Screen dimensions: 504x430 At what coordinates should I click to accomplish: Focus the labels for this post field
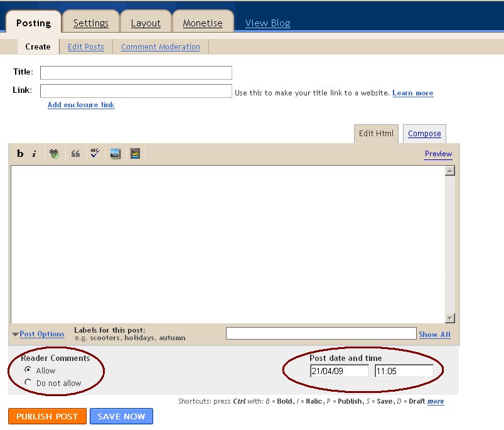coord(321,333)
